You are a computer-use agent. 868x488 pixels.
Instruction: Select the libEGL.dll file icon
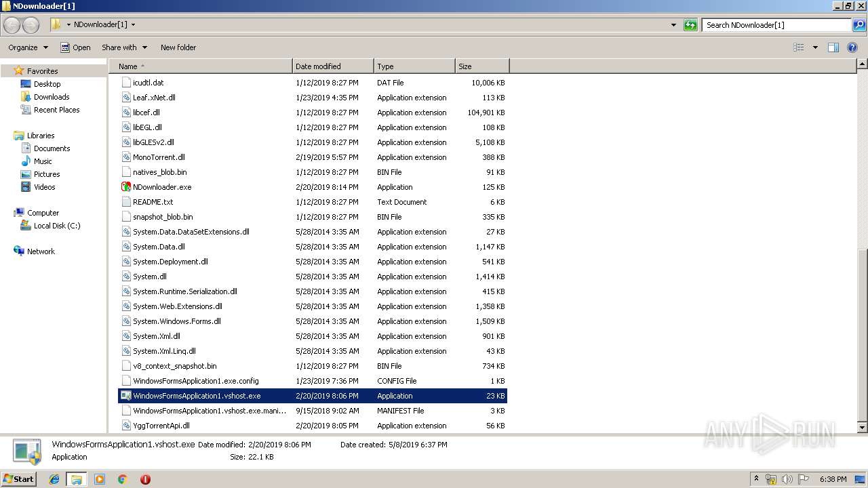126,127
